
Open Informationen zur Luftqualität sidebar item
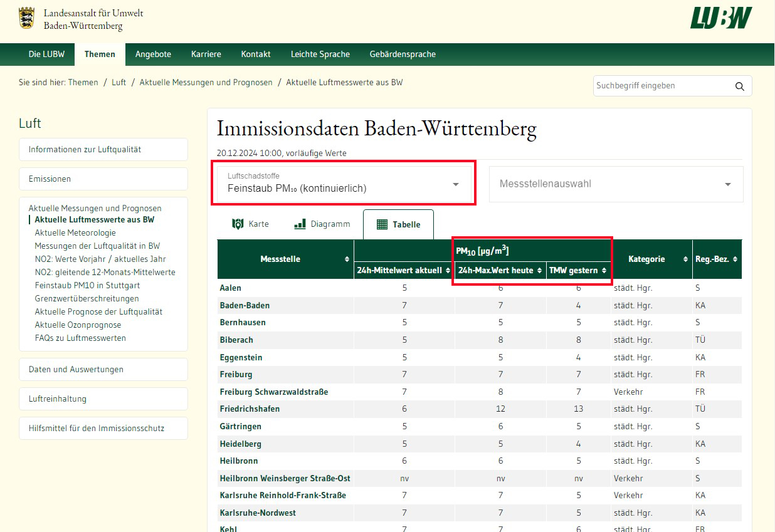point(103,149)
